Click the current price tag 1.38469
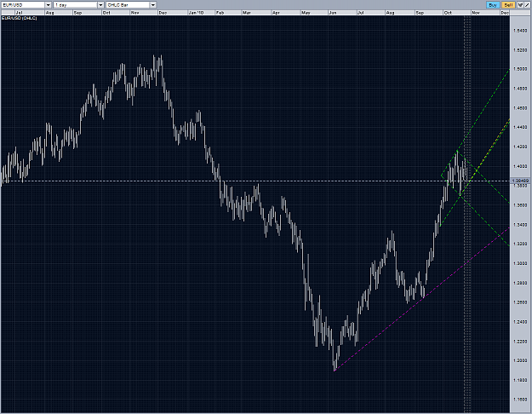This screenshot has height=414, width=532. tap(520, 181)
